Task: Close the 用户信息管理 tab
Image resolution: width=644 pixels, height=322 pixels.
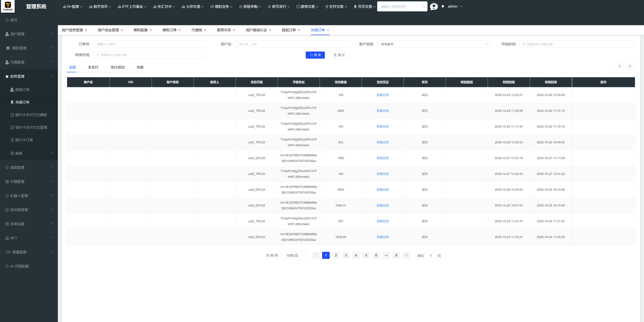Action: pyautogui.click(x=86, y=30)
